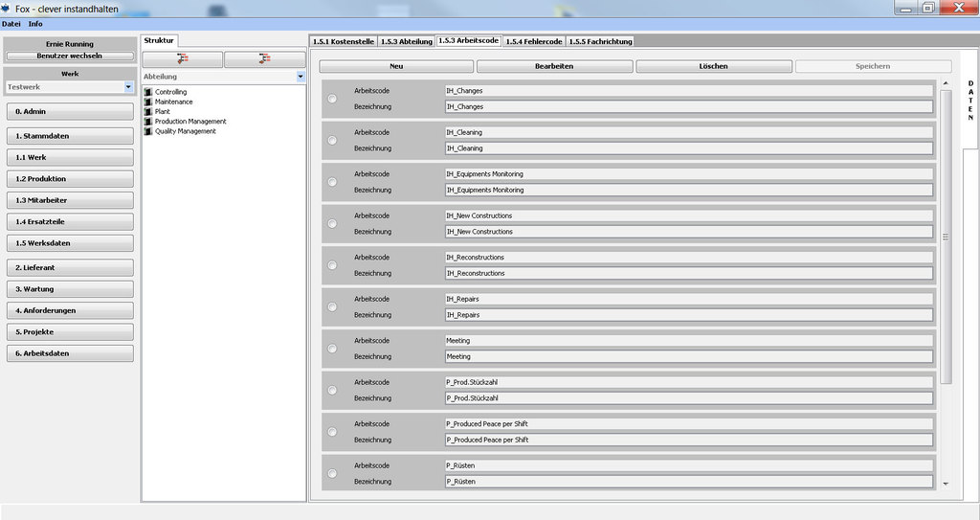Click the Benutzer wechseln button
The height and width of the screenshot is (520, 980).
point(69,56)
